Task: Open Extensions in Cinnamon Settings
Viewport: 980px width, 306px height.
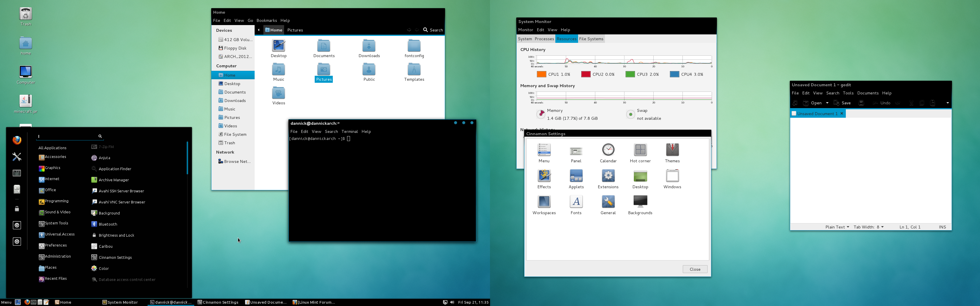Action: 608,179
